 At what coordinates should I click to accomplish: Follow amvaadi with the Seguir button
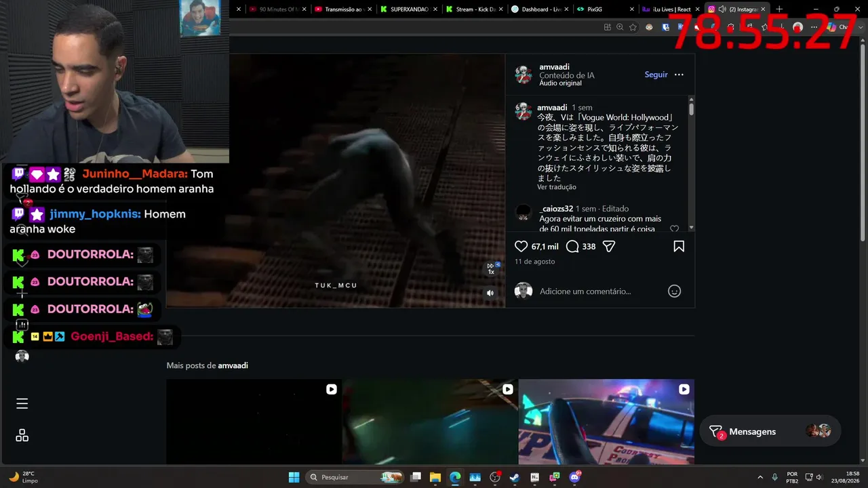(x=656, y=75)
